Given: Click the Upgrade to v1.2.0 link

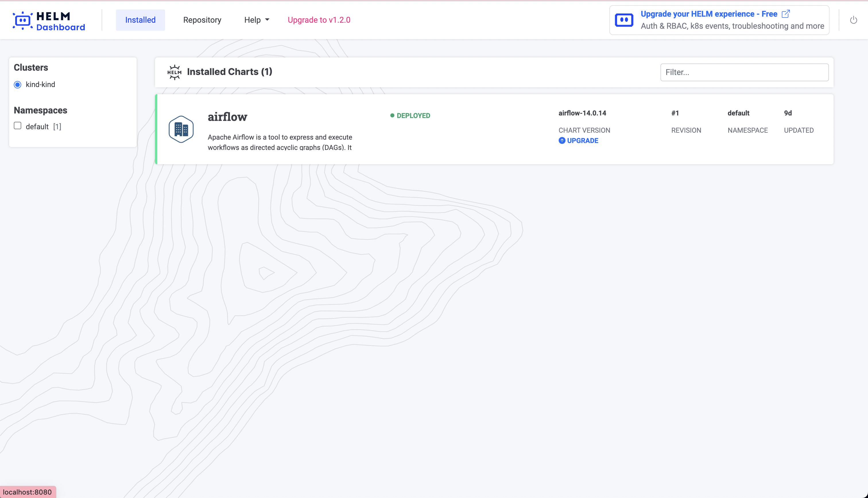Looking at the screenshot, I should click(x=319, y=20).
